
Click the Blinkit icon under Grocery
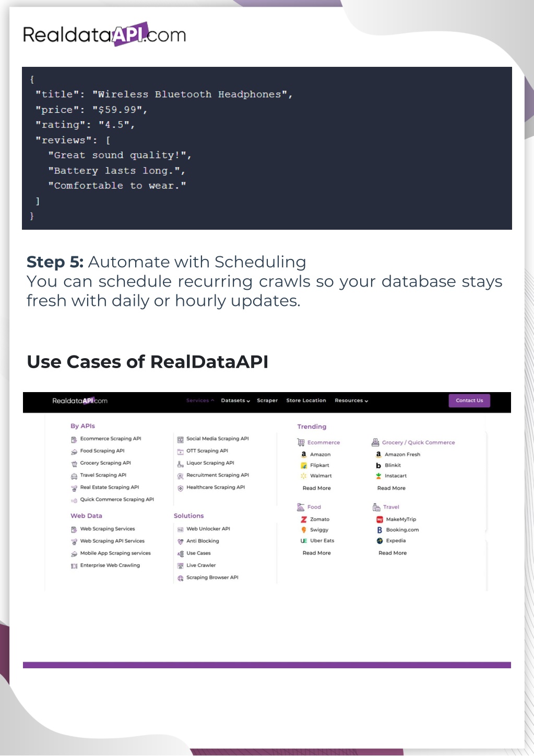[x=378, y=465]
